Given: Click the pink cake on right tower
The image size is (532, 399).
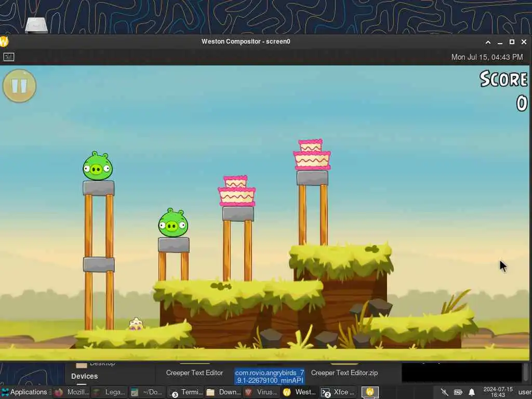Looking at the screenshot, I should (x=312, y=154).
